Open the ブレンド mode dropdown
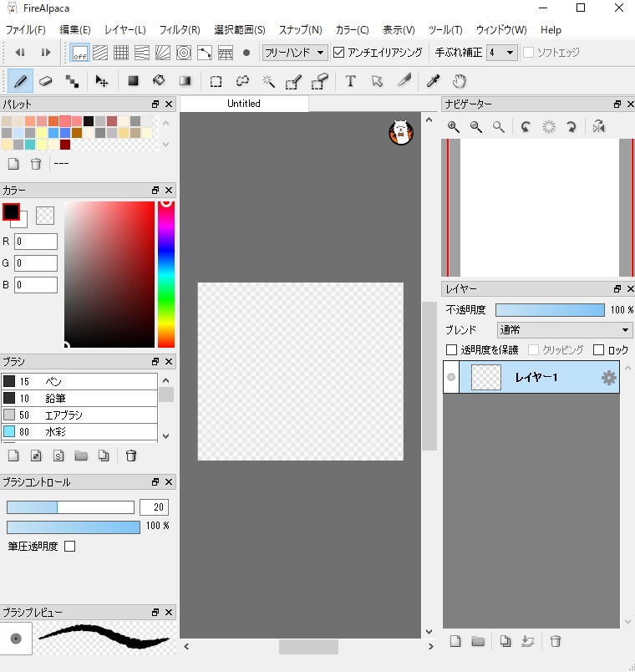 (565, 330)
